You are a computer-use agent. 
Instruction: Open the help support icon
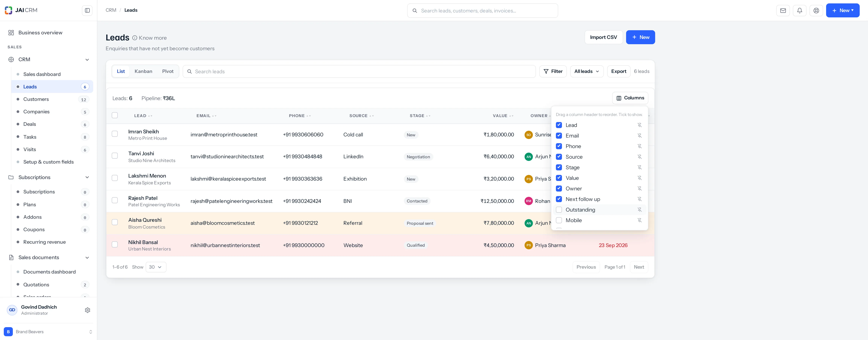tap(816, 10)
